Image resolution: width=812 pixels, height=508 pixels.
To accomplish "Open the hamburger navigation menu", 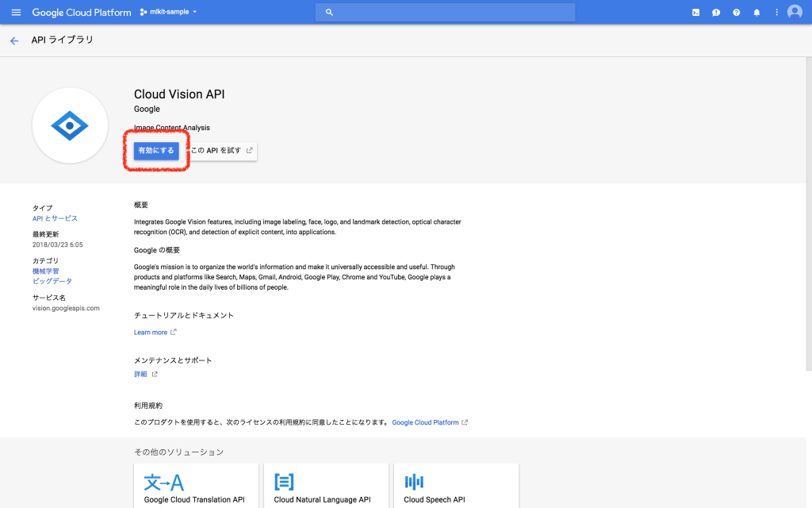I will 16,12.
